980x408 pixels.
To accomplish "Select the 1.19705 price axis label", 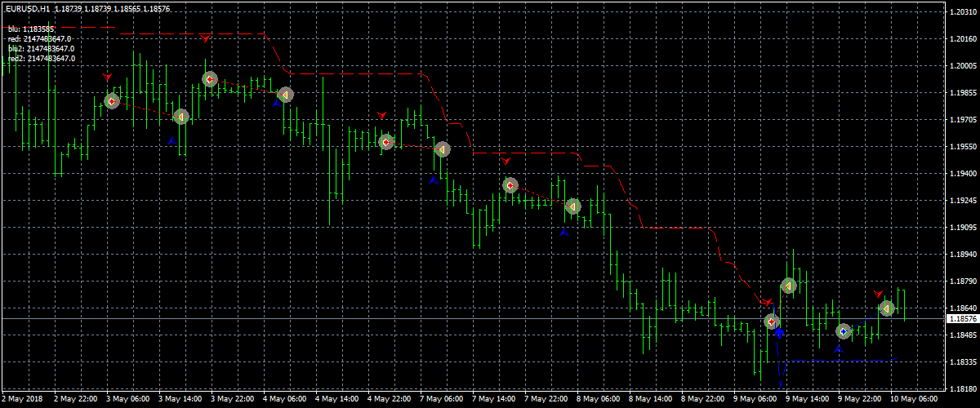I will coord(964,120).
